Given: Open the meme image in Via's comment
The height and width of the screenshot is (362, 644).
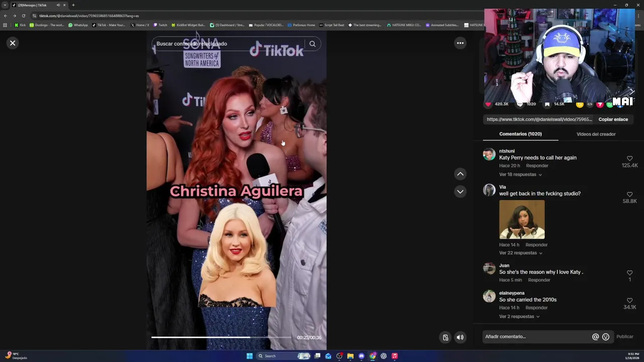Looking at the screenshot, I should pos(522,220).
